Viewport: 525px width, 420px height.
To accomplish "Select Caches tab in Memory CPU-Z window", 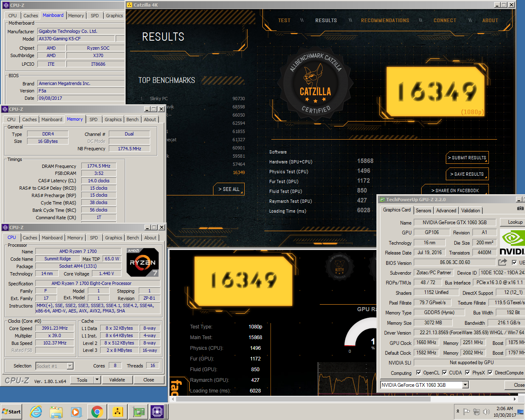I will tap(30, 119).
